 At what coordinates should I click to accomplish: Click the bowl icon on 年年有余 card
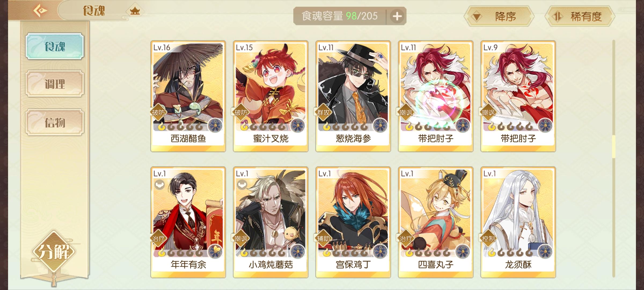[159, 185]
